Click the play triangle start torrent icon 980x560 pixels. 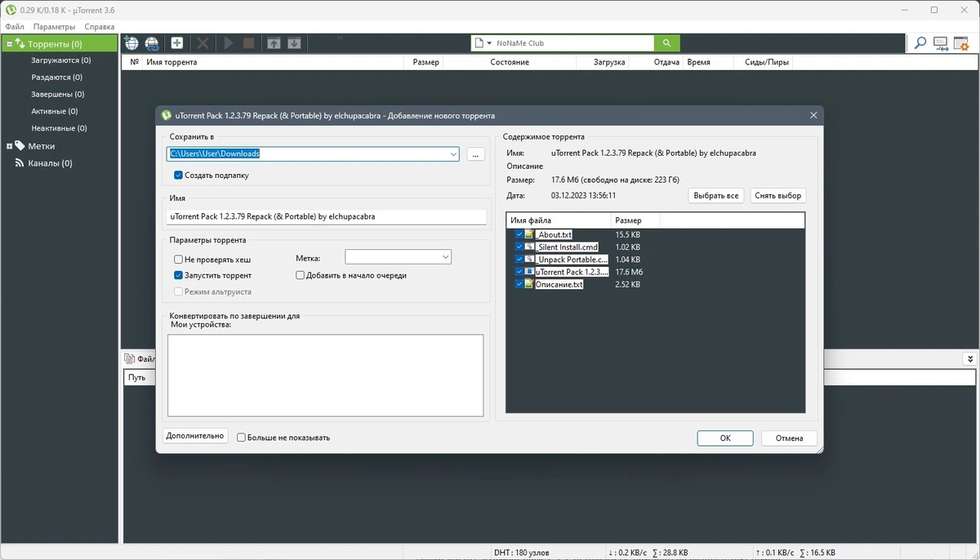click(229, 43)
